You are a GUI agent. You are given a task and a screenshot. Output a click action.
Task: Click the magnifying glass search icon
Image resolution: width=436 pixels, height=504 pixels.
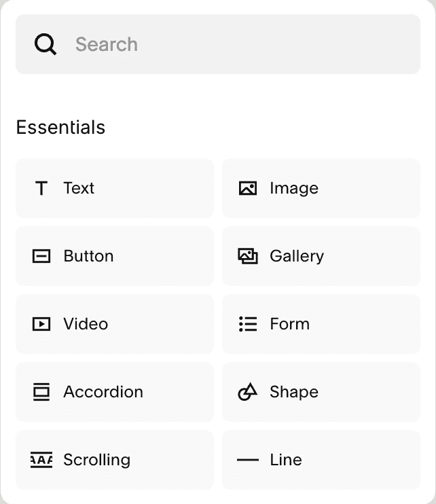pyautogui.click(x=46, y=45)
